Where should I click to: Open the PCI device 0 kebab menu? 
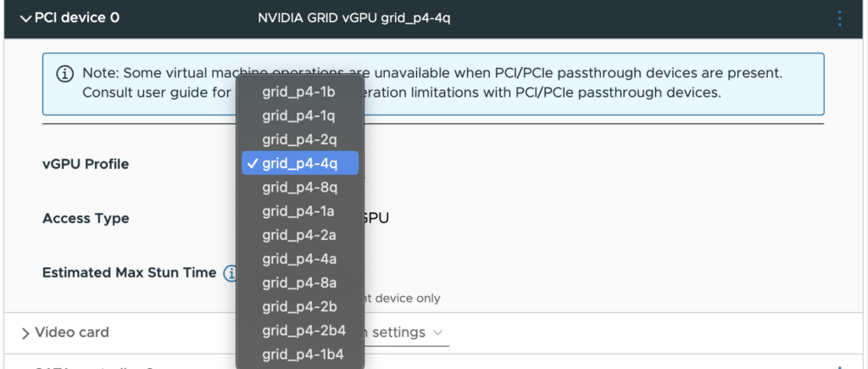[840, 18]
